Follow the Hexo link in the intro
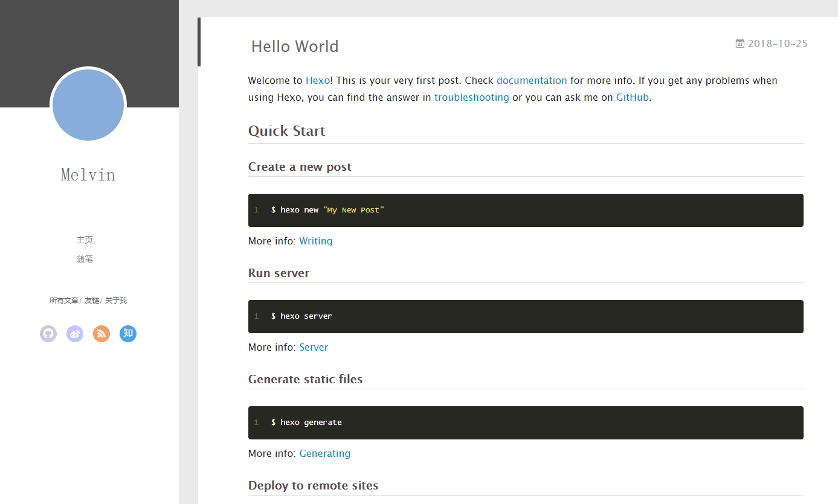This screenshot has height=504, width=838. (x=318, y=80)
